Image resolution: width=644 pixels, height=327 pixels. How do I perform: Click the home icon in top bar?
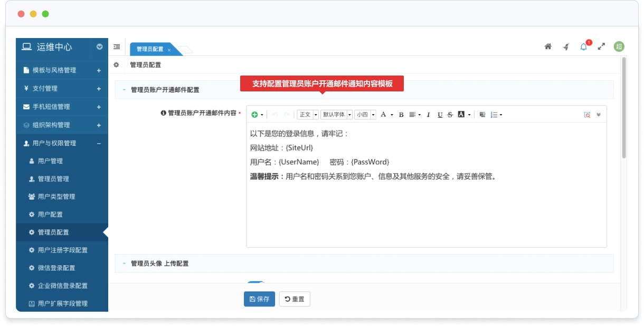tap(548, 46)
